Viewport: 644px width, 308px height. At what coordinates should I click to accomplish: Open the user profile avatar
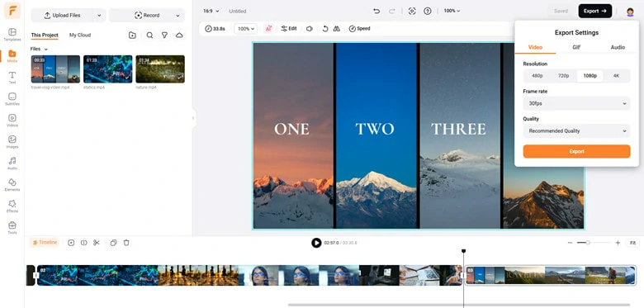click(630, 12)
